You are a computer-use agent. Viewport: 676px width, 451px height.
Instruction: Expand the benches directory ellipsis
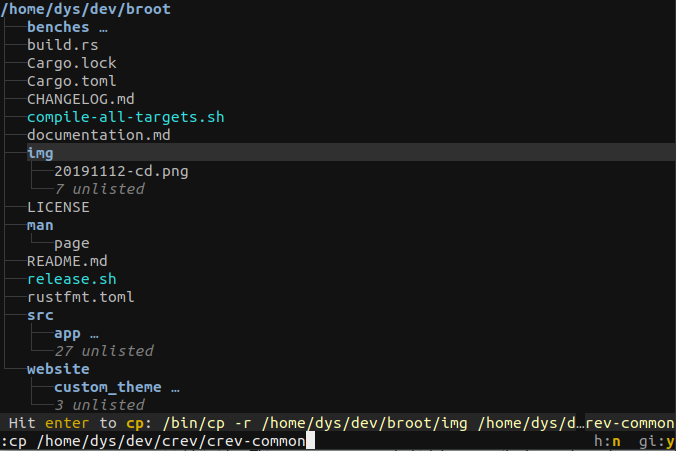click(x=103, y=27)
